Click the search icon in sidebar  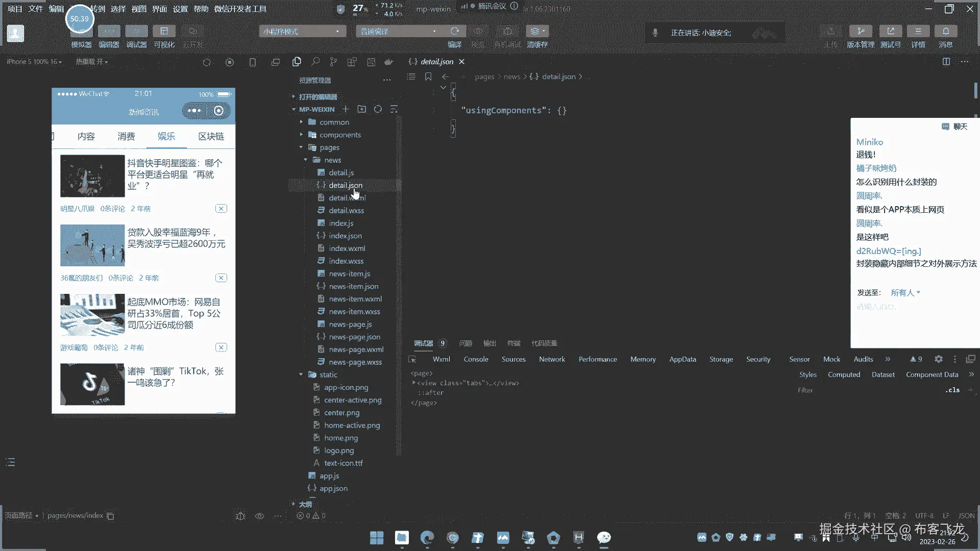coord(315,62)
